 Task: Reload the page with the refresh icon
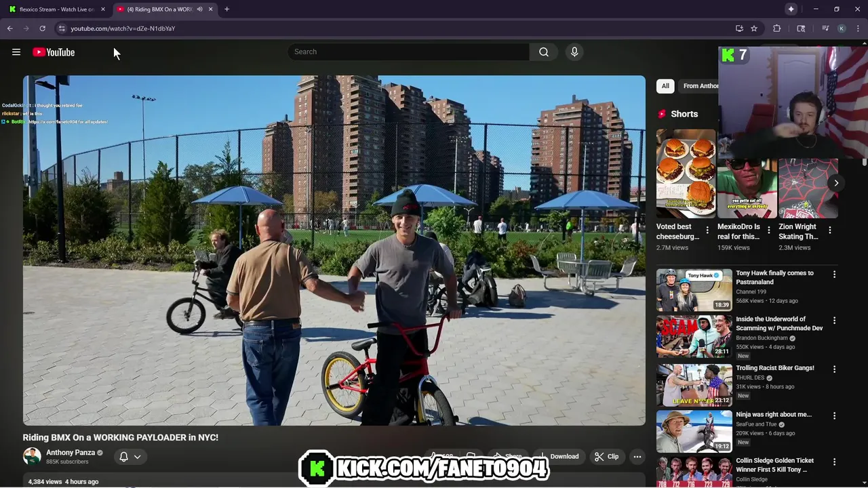pyautogui.click(x=42, y=28)
